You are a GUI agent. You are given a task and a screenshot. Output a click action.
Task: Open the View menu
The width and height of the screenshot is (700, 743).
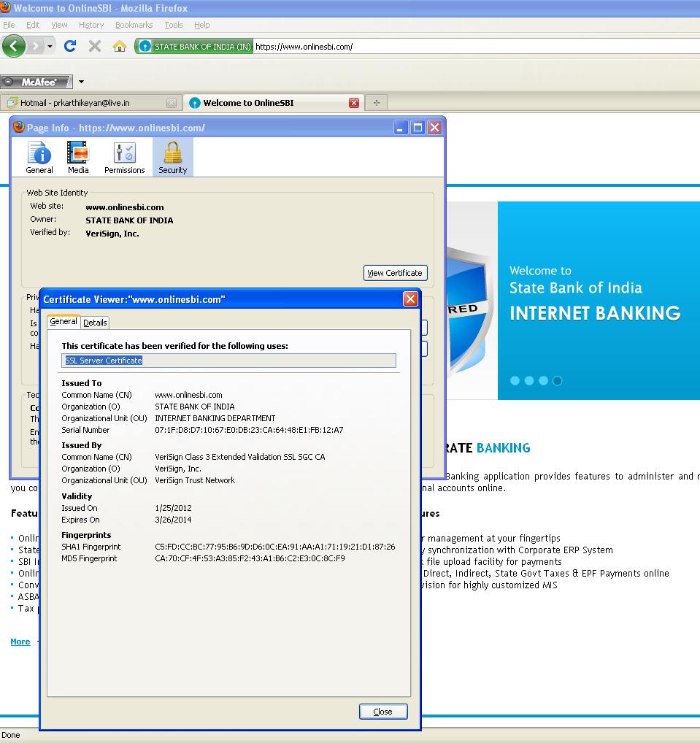click(59, 25)
